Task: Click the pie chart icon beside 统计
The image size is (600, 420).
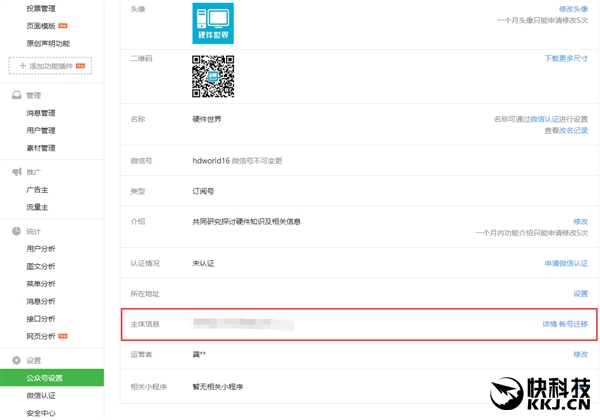Action: coord(16,231)
